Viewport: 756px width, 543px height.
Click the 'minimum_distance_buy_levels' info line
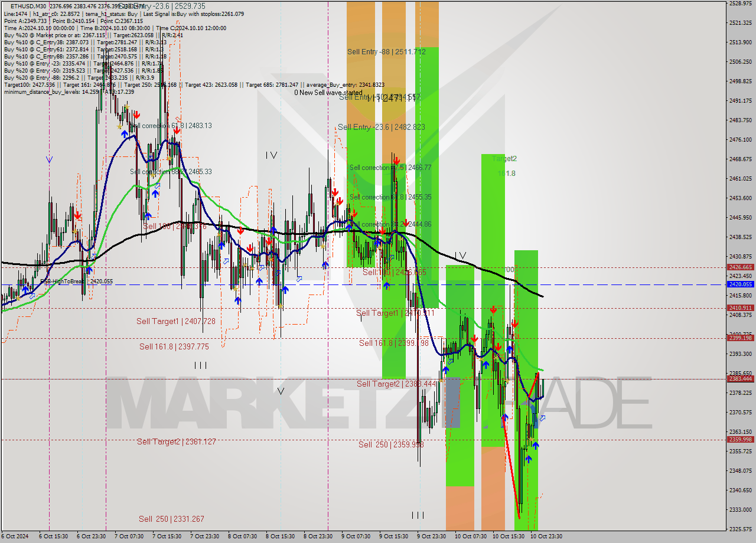pyautogui.click(x=69, y=91)
